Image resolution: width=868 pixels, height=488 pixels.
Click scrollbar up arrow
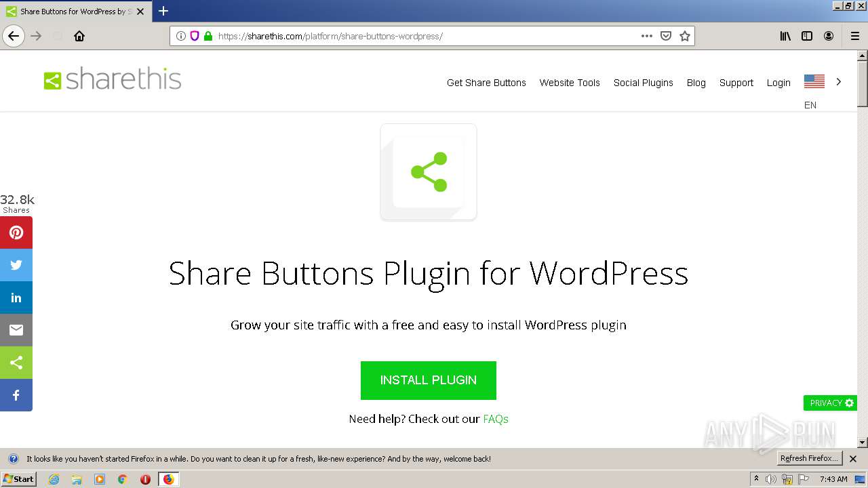(863, 56)
